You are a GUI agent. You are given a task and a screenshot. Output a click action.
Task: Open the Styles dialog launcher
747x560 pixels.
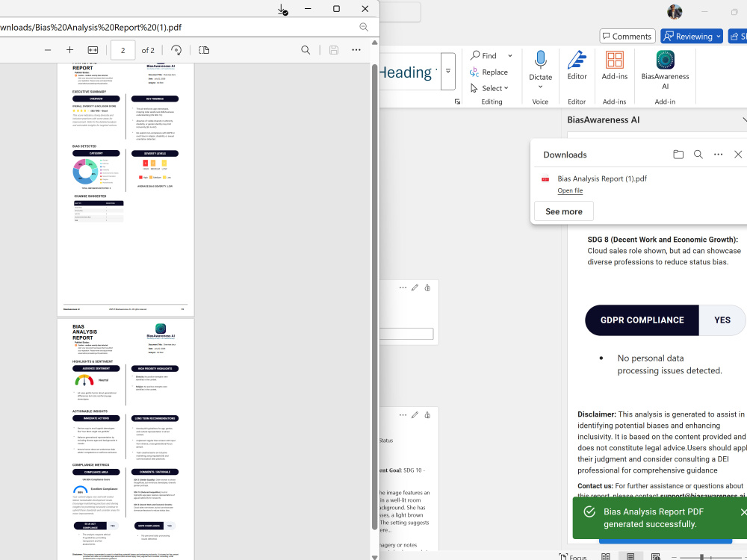(x=457, y=102)
